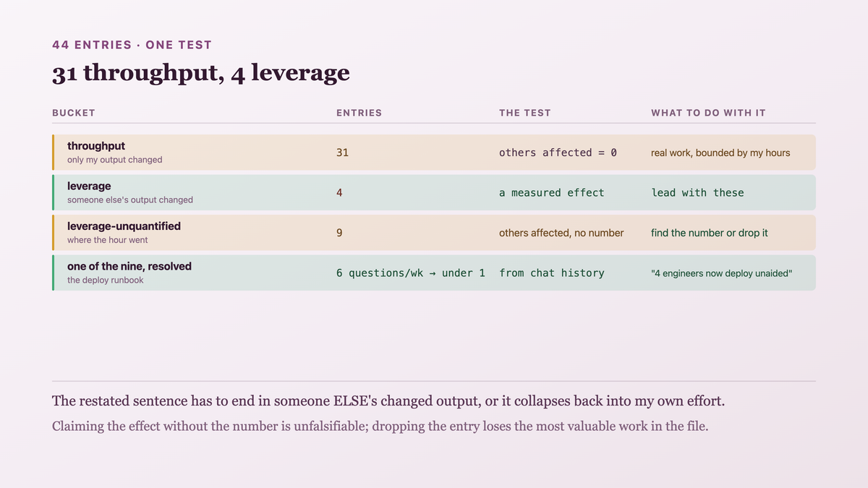Click the entries value 9
The width and height of the screenshot is (868, 488).
[x=339, y=233]
